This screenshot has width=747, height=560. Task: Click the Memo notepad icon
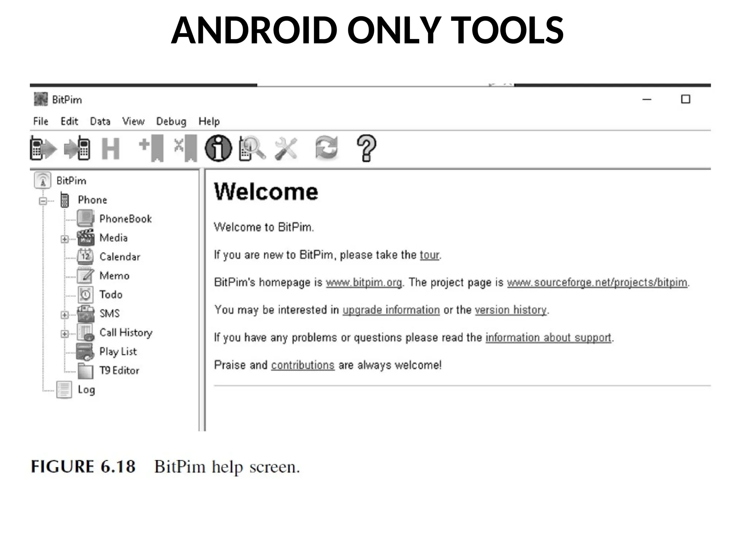[86, 275]
